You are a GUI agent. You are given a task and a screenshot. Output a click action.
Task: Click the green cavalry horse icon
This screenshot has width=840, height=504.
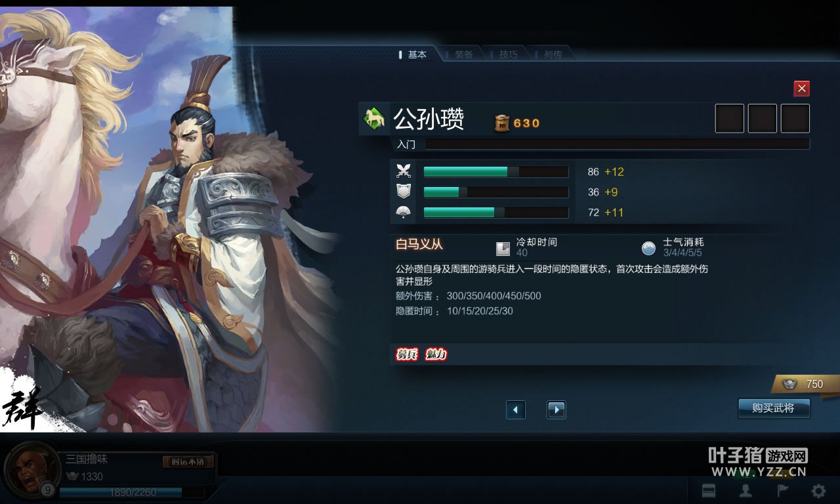coord(374,119)
